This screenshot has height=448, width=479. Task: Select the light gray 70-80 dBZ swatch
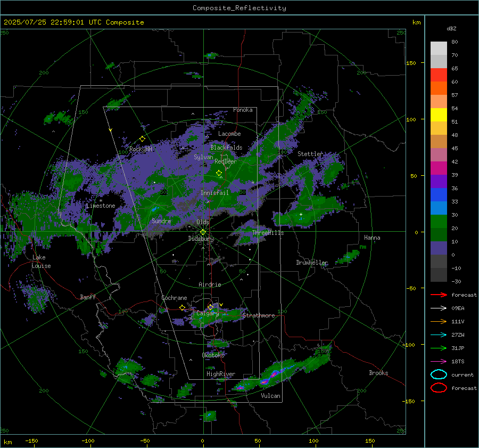[x=439, y=48]
